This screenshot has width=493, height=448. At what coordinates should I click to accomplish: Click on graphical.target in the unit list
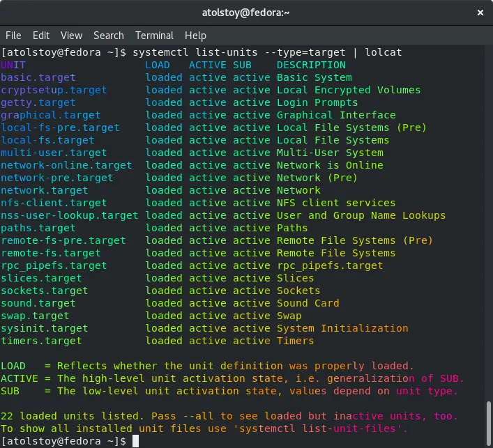click(x=51, y=115)
